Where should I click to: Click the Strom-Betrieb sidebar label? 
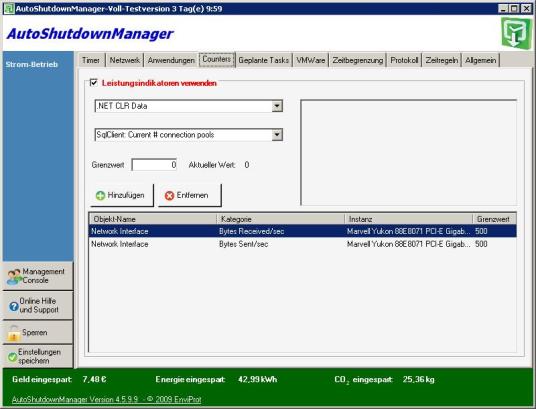tap(31, 64)
